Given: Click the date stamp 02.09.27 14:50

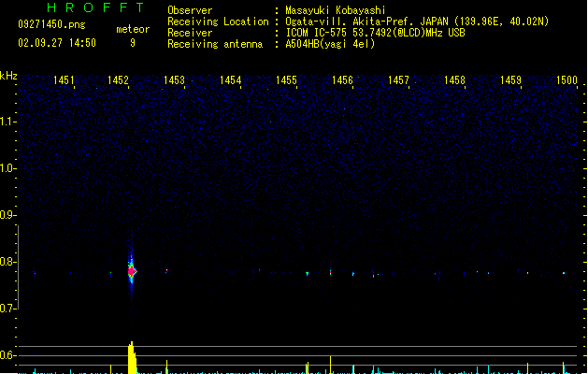Looking at the screenshot, I should pos(57,43).
